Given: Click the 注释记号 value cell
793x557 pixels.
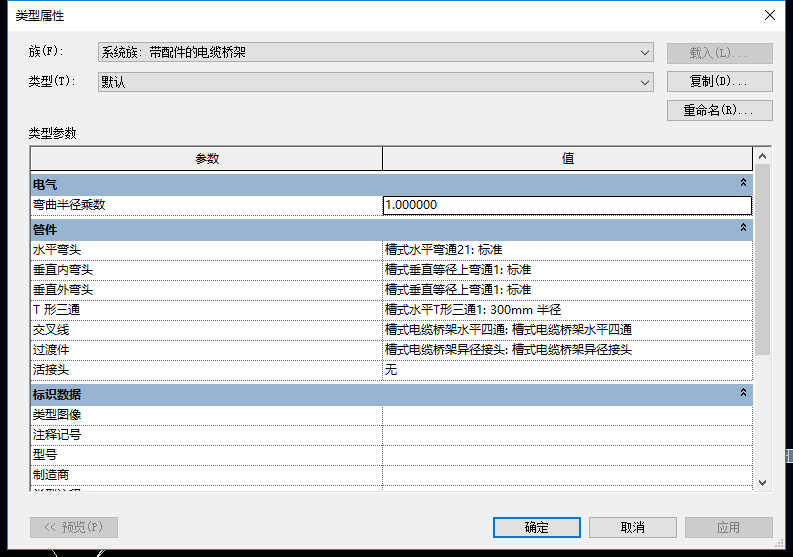Looking at the screenshot, I should 567,435.
